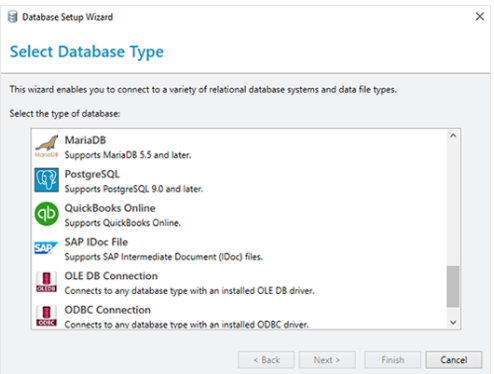
Task: Click the Cancel button
Action: tap(454, 360)
